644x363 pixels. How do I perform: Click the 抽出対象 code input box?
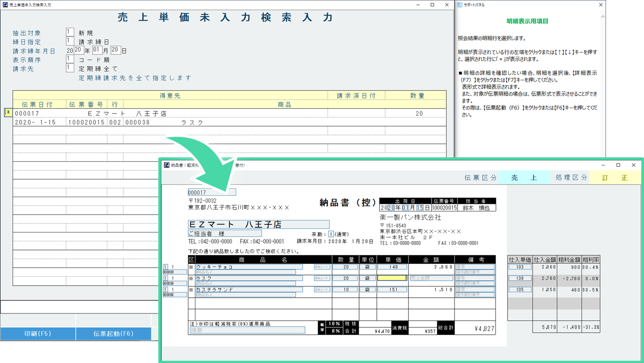(x=70, y=33)
